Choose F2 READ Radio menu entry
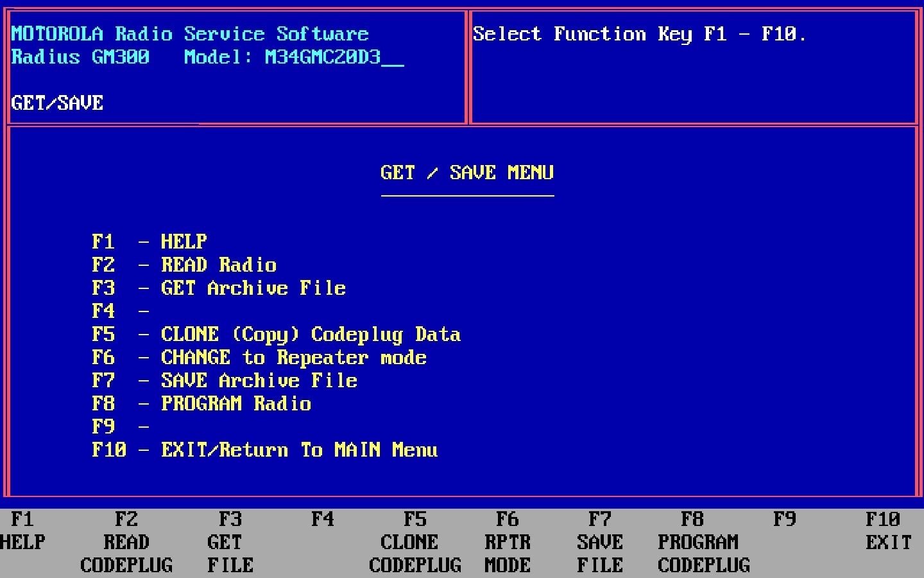Image resolution: width=924 pixels, height=578 pixels. 184,265
